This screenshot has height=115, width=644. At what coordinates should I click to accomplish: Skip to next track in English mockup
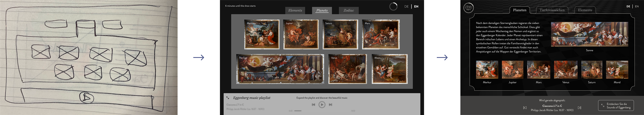click(331, 105)
